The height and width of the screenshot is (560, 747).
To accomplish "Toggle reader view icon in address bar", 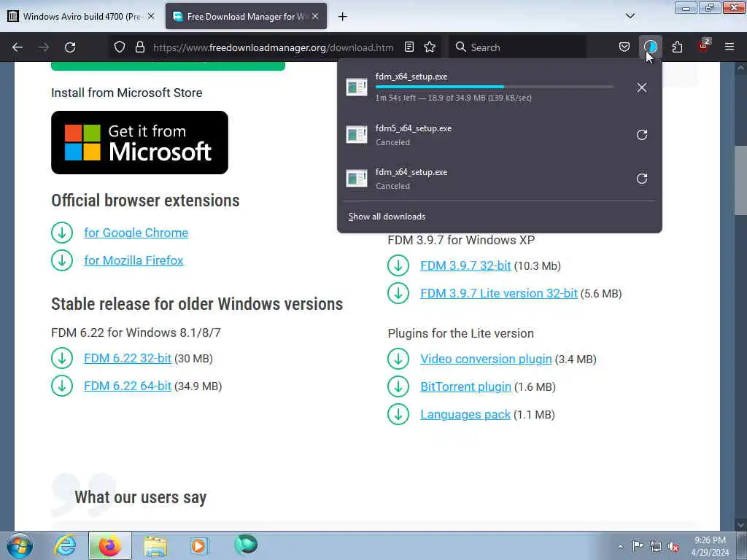I will (409, 47).
